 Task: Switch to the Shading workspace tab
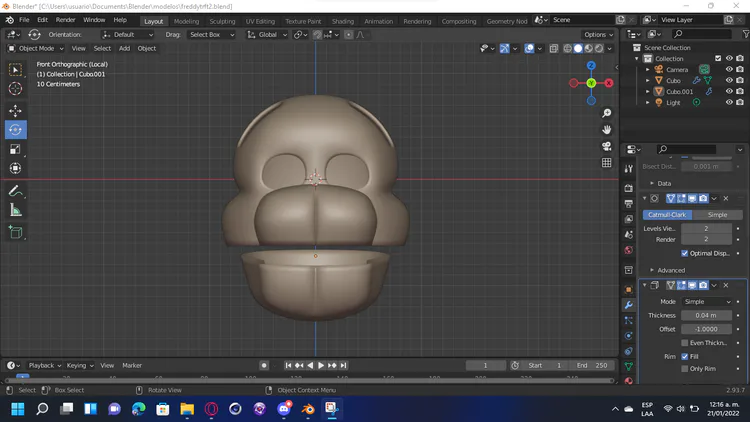tap(343, 21)
